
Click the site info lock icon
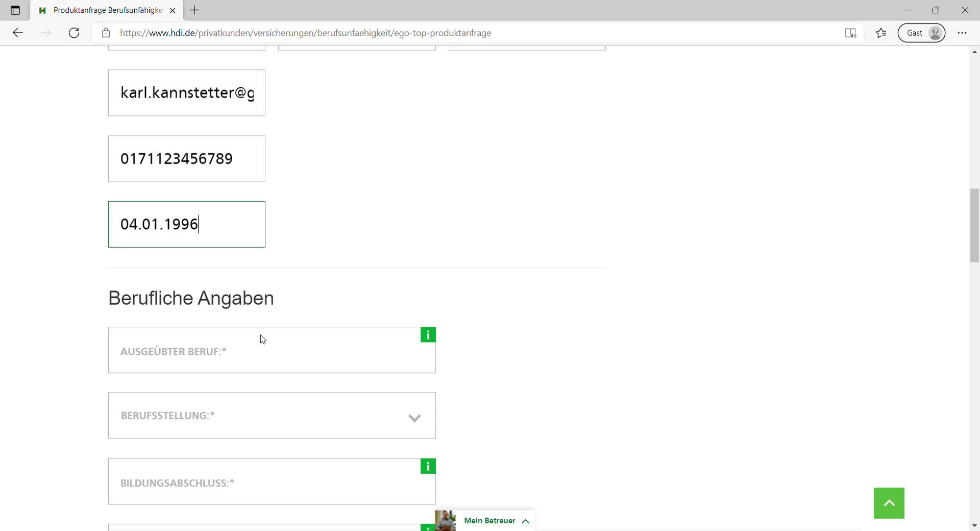[106, 33]
